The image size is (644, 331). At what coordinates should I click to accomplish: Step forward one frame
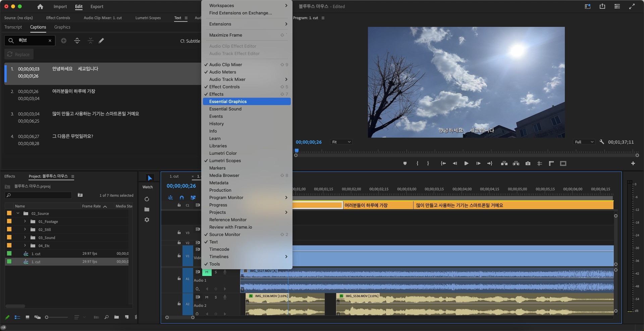[478, 163]
